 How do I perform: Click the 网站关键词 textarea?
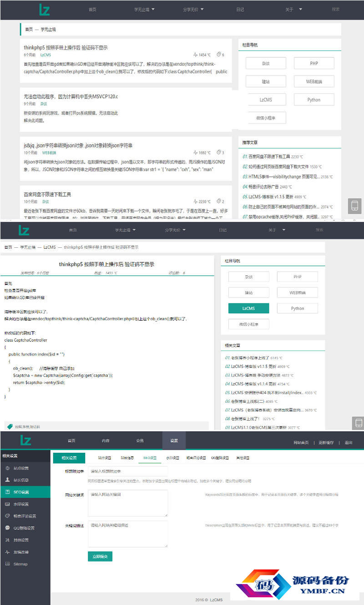[x=128, y=503]
